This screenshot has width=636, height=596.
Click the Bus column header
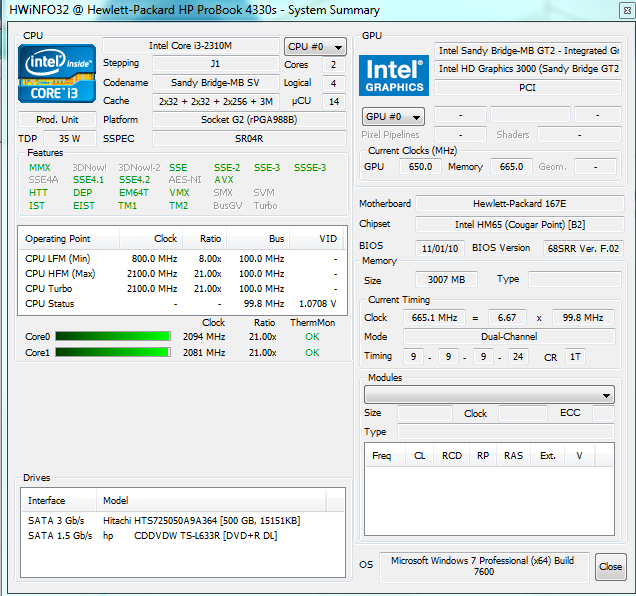point(258,239)
